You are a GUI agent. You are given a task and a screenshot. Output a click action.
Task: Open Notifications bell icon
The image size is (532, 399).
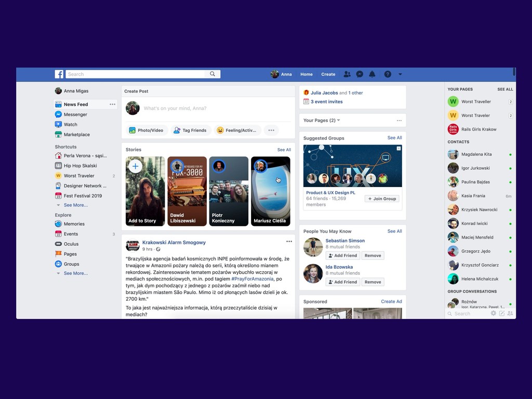pos(372,74)
